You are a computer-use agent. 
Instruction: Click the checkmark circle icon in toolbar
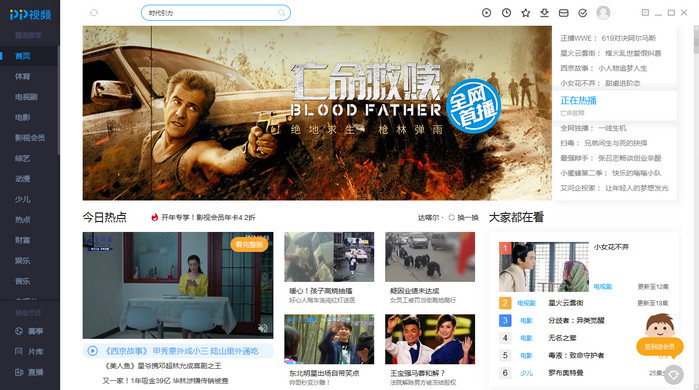583,13
